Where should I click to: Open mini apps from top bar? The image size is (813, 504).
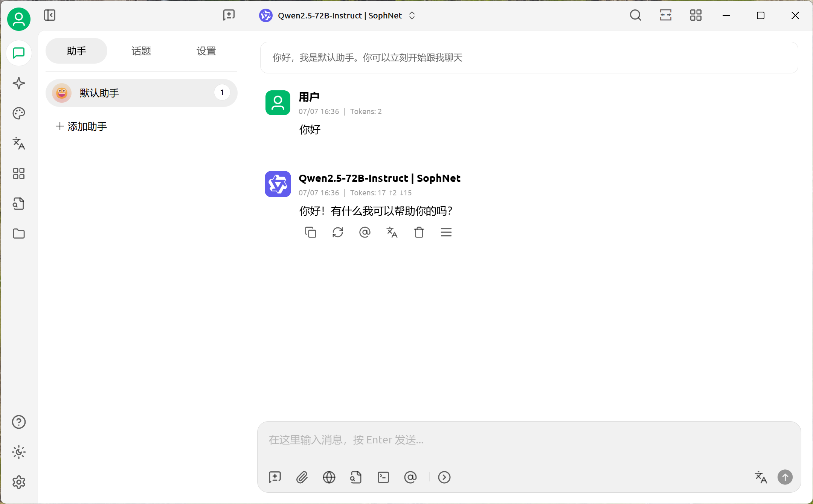[696, 15]
